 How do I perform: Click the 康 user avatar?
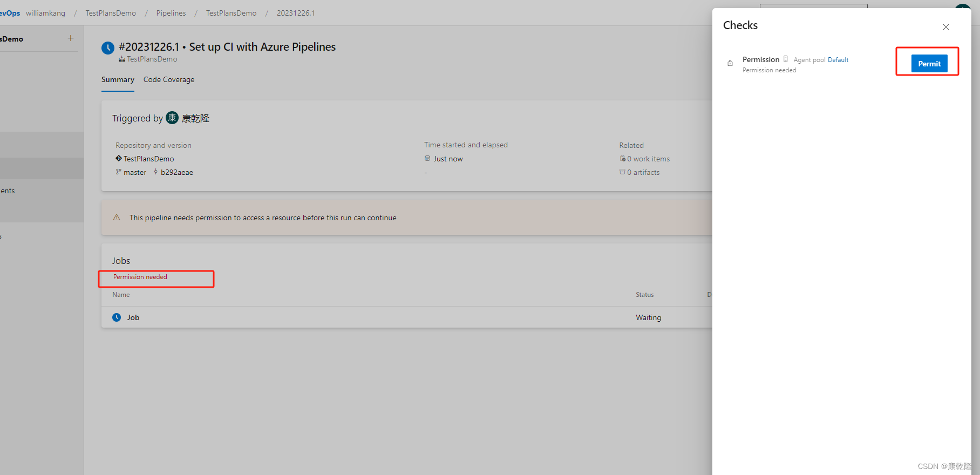172,118
